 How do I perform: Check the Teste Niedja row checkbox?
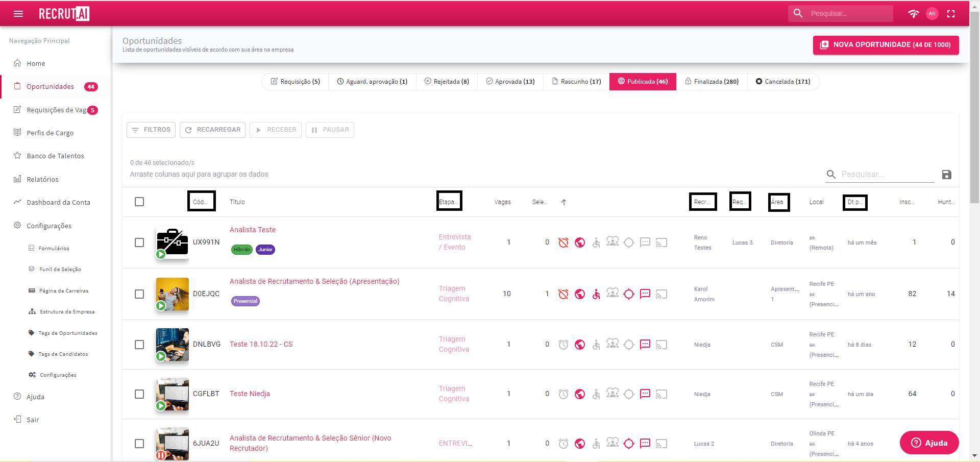tap(139, 394)
